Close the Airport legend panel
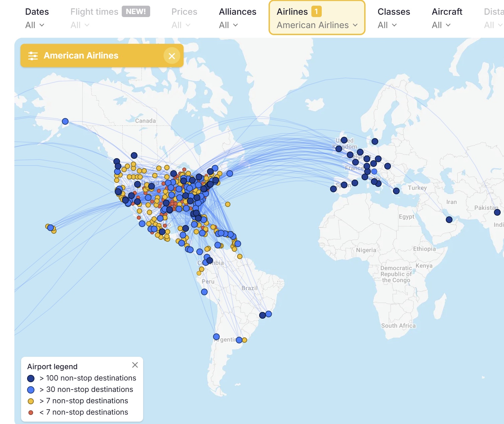This screenshot has height=424, width=504. point(135,365)
